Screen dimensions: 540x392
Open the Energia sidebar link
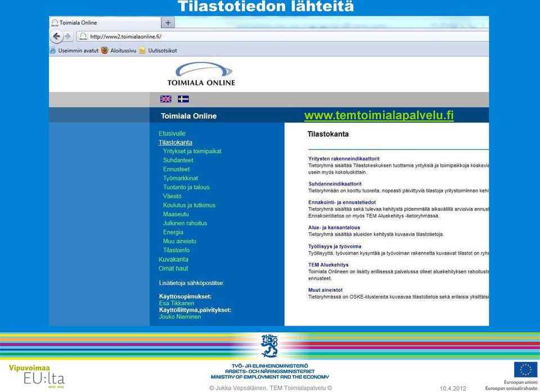coord(173,232)
